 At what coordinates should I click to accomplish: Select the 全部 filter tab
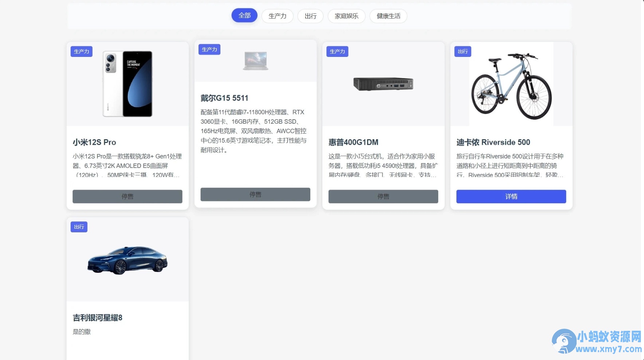click(244, 15)
